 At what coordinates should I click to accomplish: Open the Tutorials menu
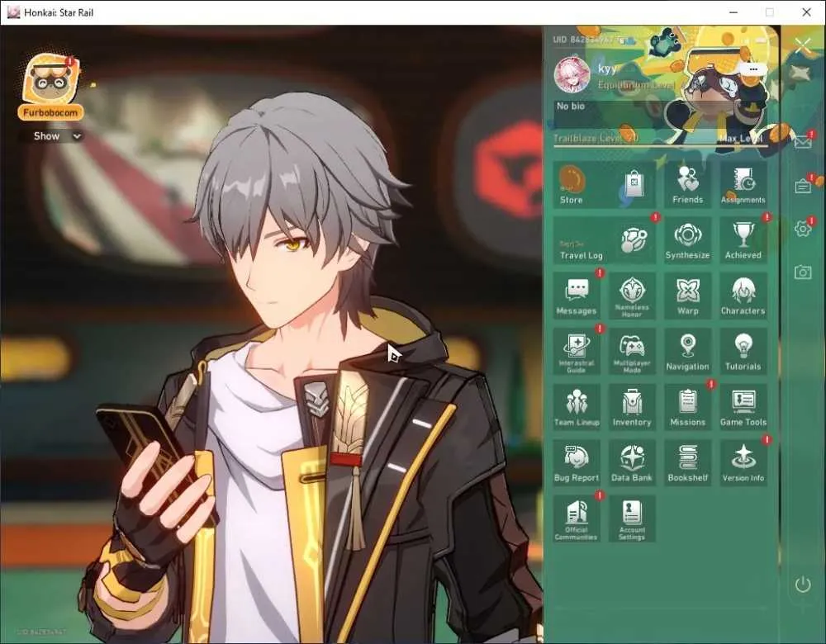(743, 352)
